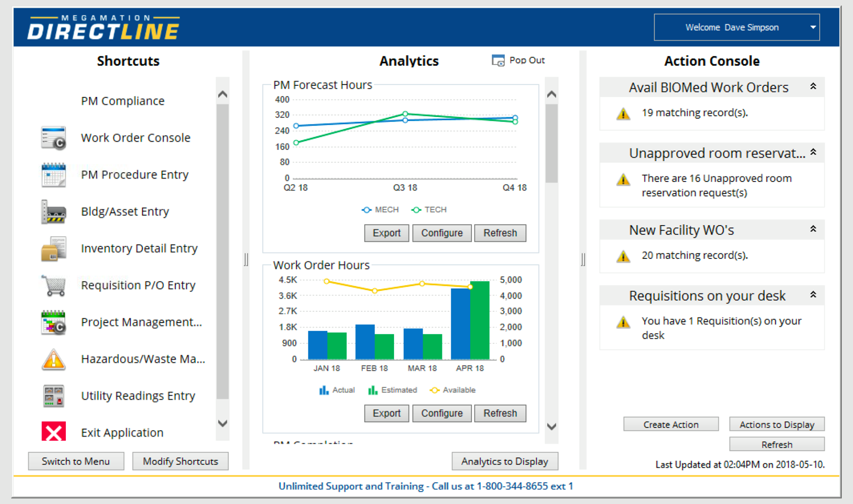
Task: Click Export under PM Forecast Hours
Action: (386, 233)
